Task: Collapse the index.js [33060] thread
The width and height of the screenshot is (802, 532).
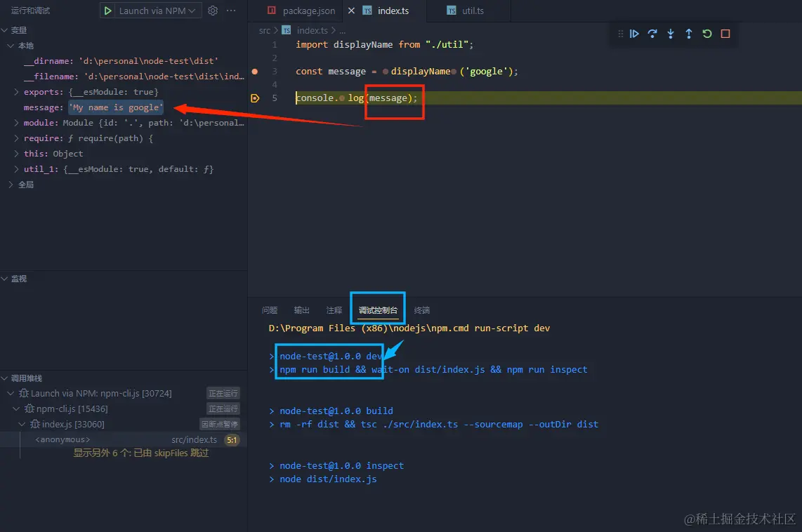Action: [x=22, y=424]
